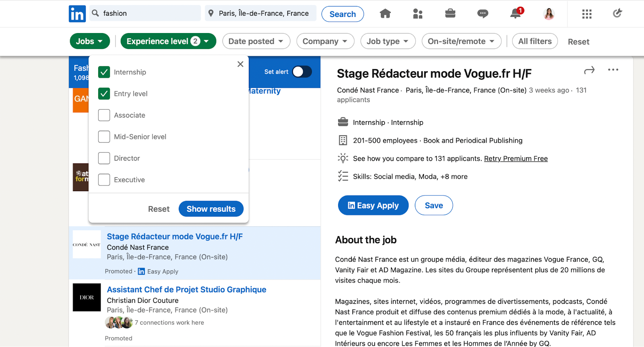Open the Work apps grid icon
The height and width of the screenshot is (347, 644).
[587, 14]
